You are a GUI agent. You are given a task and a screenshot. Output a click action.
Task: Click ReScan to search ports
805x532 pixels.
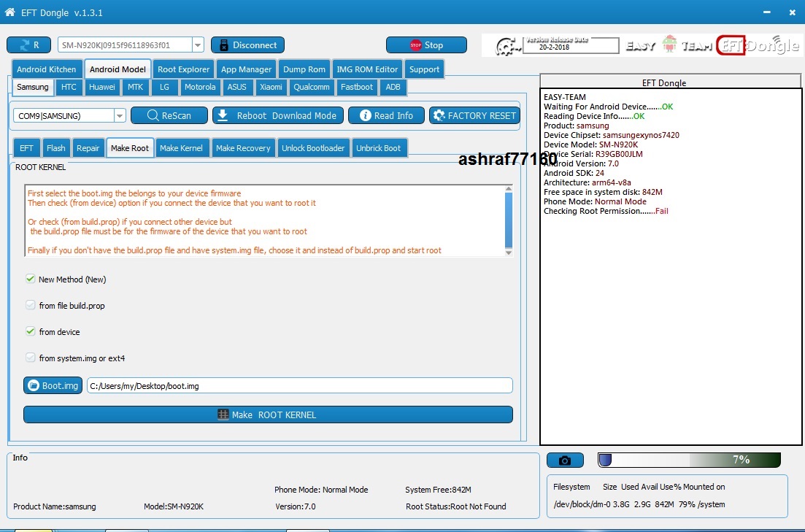[x=169, y=115]
